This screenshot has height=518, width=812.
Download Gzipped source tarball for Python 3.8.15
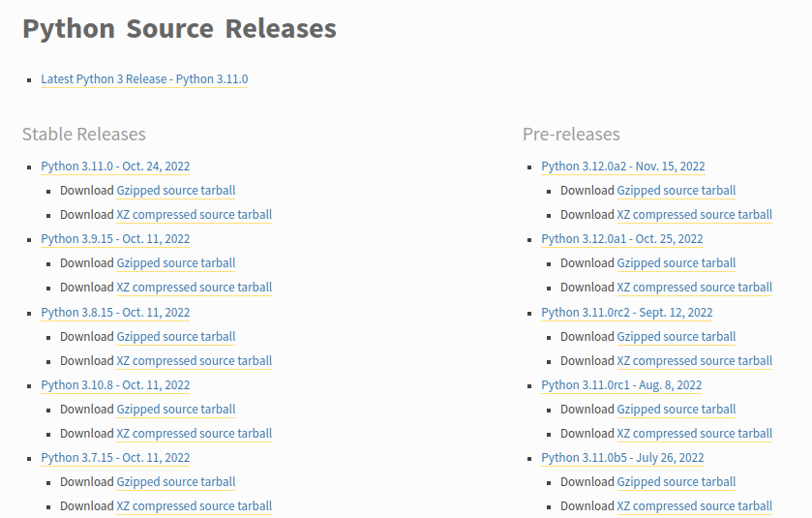176,337
